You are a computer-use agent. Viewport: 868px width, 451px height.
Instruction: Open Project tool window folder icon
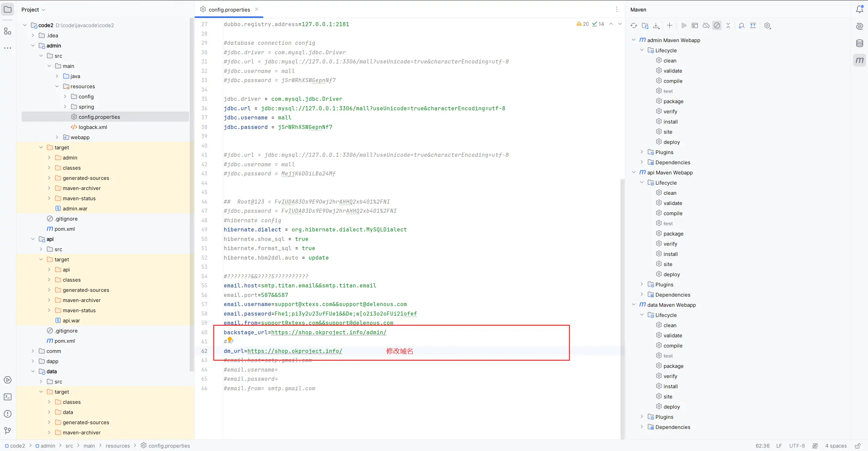pyautogui.click(x=7, y=10)
